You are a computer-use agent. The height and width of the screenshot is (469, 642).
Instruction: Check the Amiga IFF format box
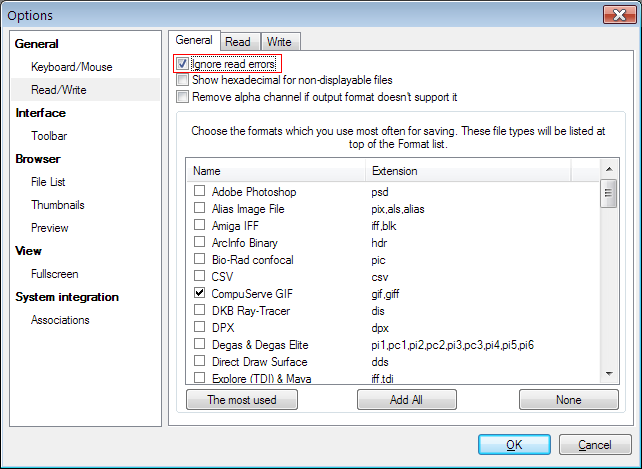200,226
